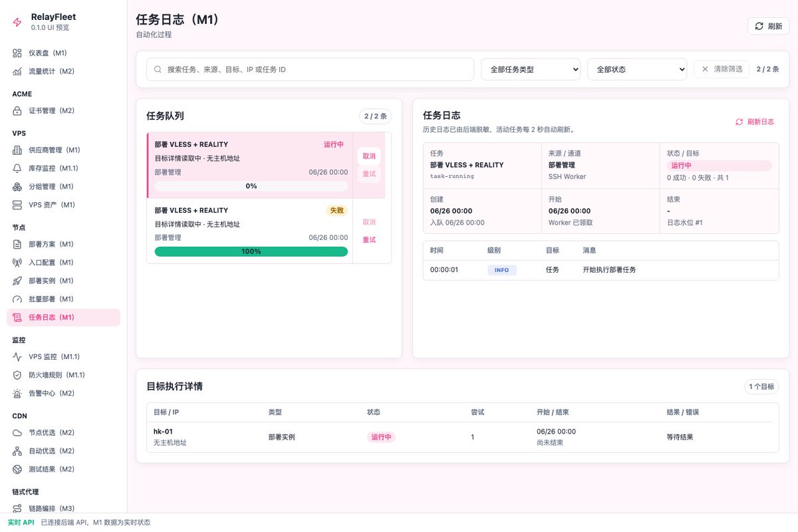
Task: Click 0 成功 · 0 失败 · 共 1 summary
Action: (698, 178)
